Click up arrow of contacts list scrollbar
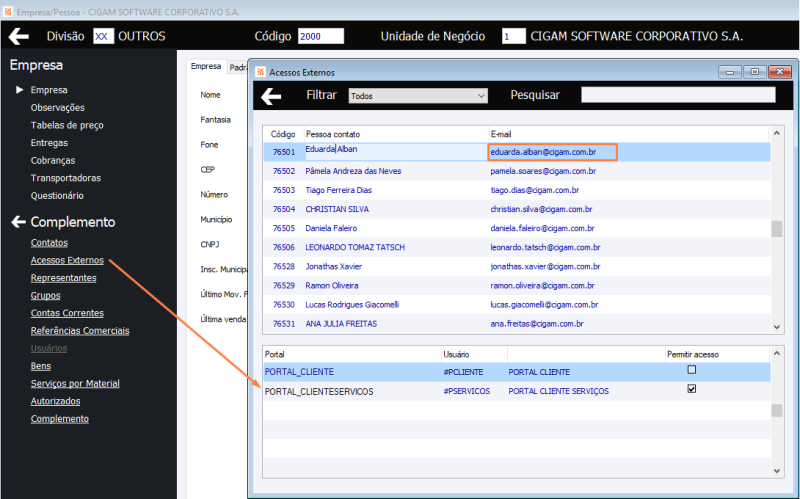Image resolution: width=800 pixels, height=499 pixels. 777,133
